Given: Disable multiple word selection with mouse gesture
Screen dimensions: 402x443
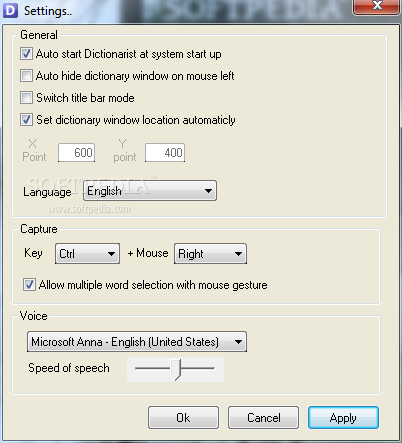Looking at the screenshot, I should click(x=29, y=285).
